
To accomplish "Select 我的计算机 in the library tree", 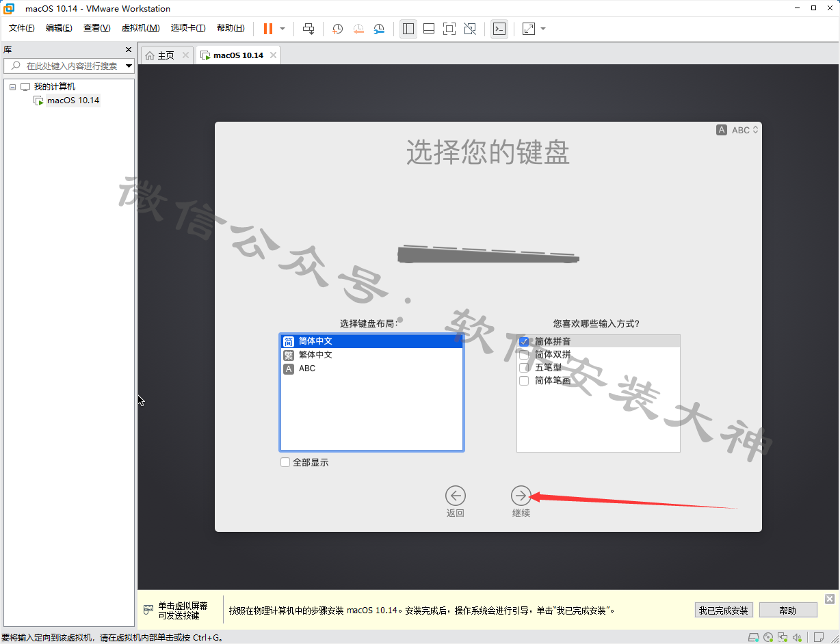I will point(55,87).
